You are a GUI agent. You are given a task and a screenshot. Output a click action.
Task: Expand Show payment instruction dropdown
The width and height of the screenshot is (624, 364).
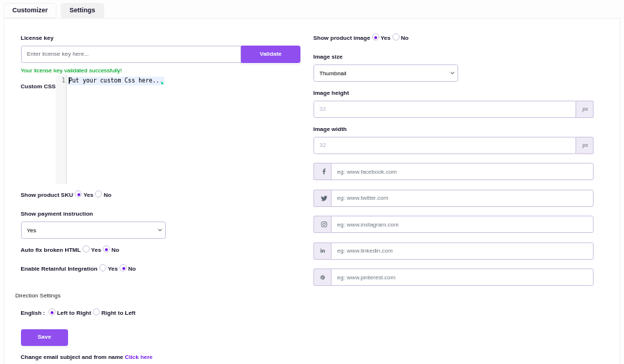tap(93, 230)
